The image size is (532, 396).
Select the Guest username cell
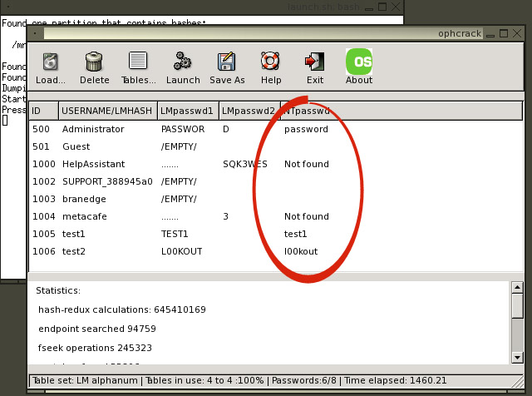point(76,146)
